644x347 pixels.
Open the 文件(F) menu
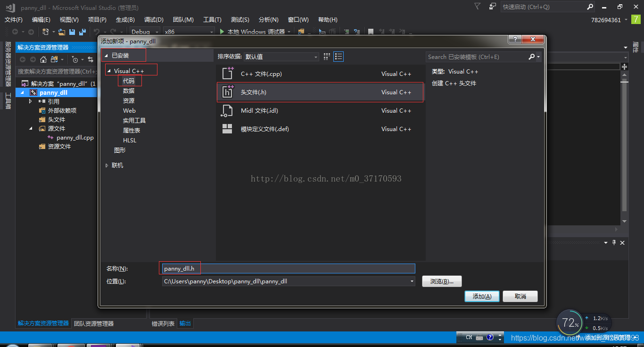coord(14,19)
